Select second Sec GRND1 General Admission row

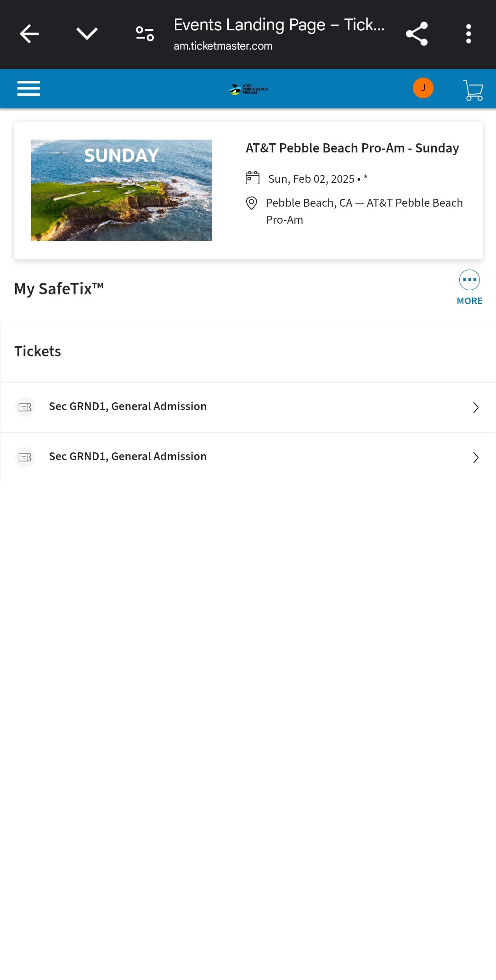(128, 456)
